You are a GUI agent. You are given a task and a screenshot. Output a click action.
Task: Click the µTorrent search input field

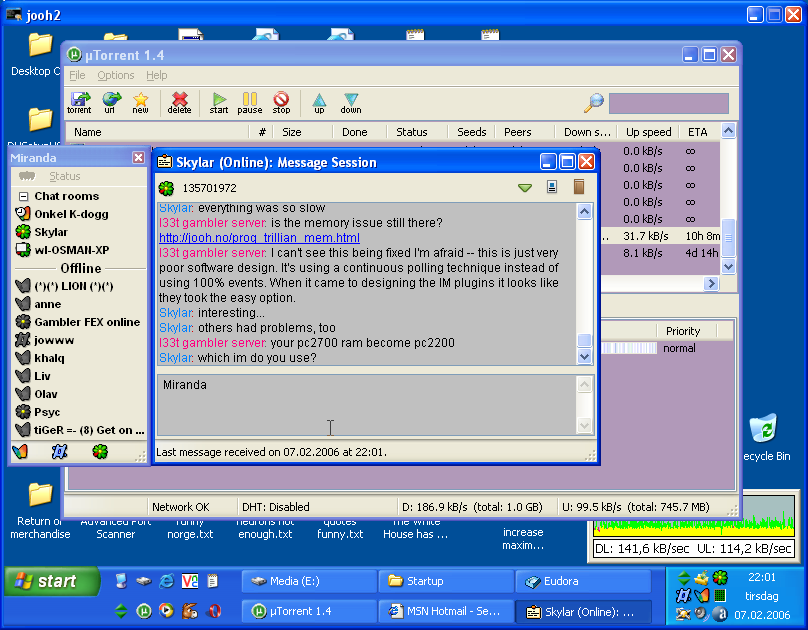pyautogui.click(x=669, y=103)
